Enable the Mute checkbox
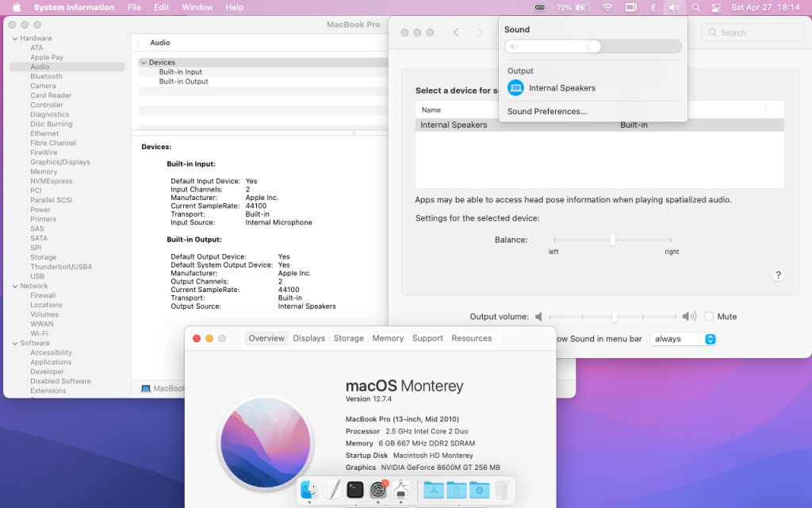The image size is (812, 508). pyautogui.click(x=709, y=317)
